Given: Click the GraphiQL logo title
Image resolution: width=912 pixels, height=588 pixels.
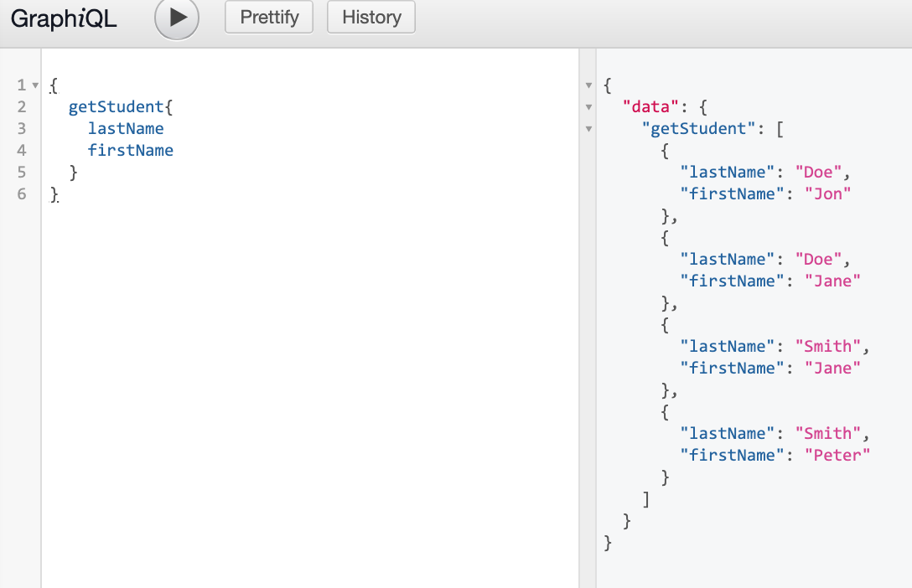Looking at the screenshot, I should click(64, 18).
